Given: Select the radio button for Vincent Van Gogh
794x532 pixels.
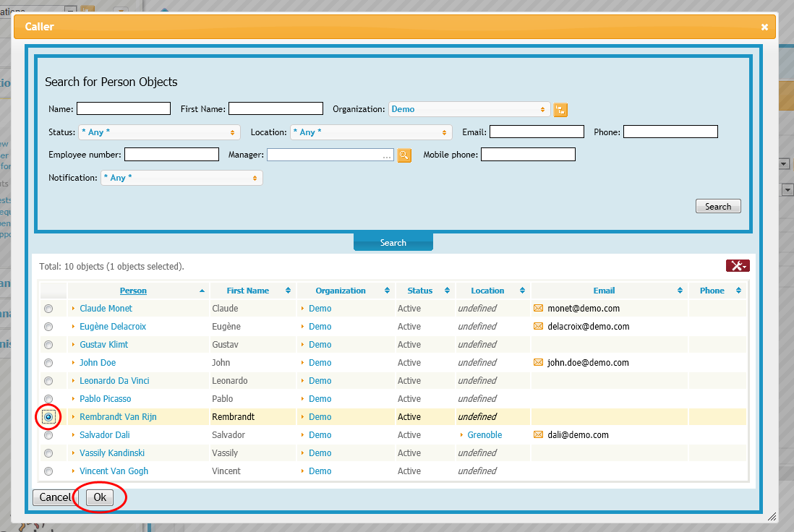Looking at the screenshot, I should [x=48, y=471].
